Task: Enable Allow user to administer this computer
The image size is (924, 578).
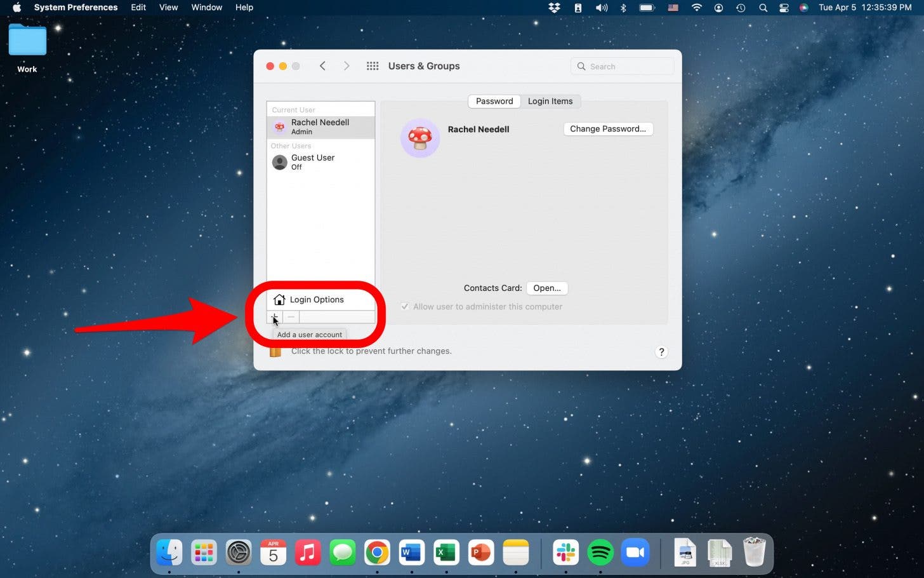Action: tap(405, 306)
